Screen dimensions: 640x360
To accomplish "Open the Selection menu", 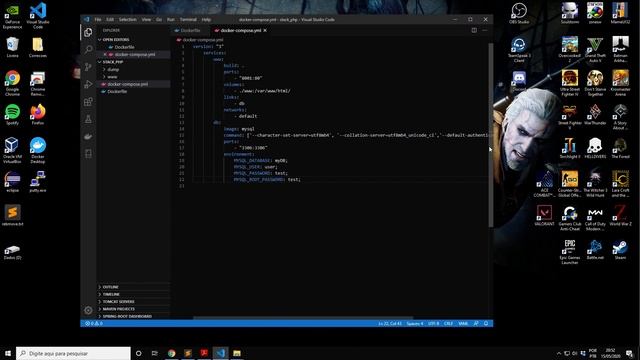I will (128, 20).
